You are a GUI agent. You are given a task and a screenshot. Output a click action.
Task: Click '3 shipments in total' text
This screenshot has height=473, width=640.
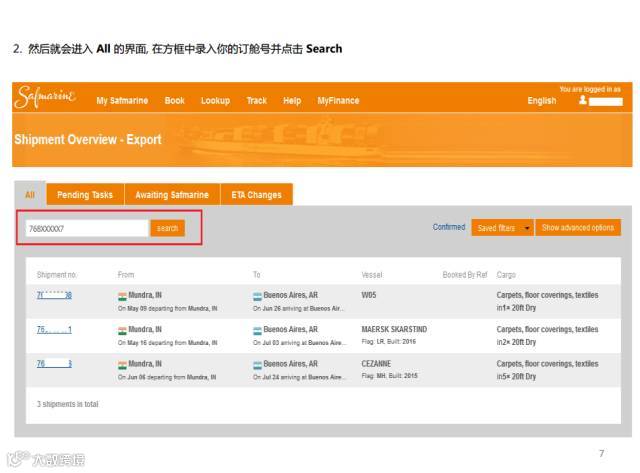coord(68,404)
